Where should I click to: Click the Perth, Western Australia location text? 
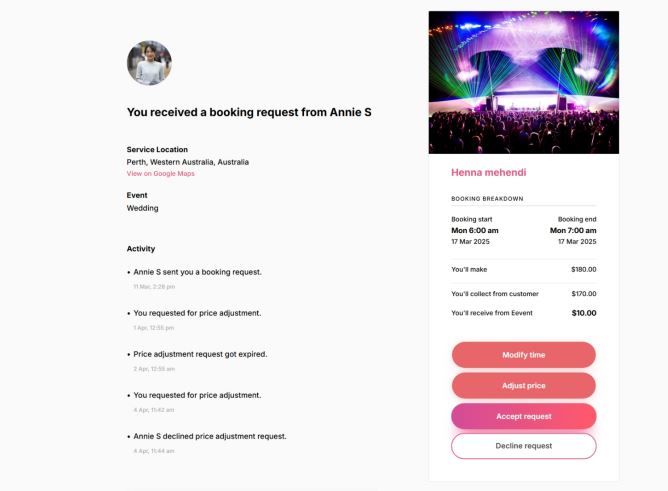coord(187,162)
